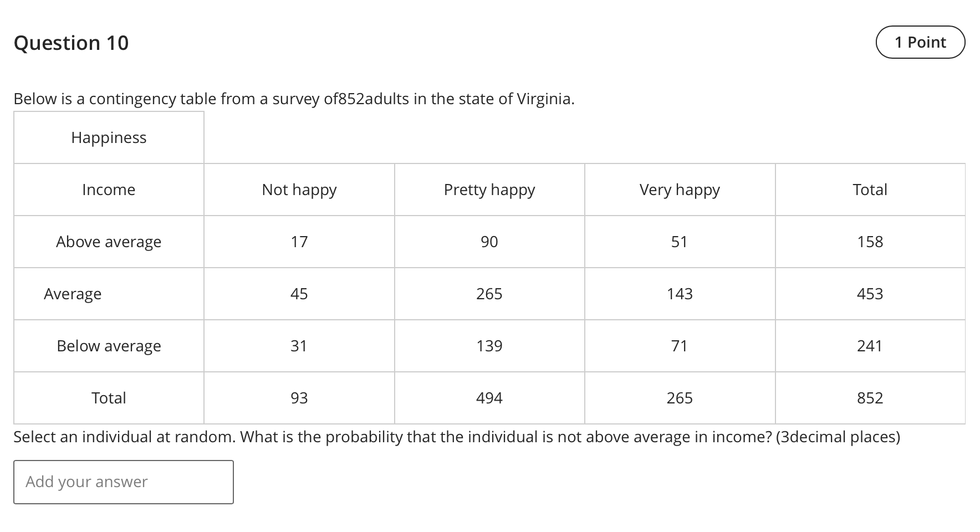Click the Total column header
Viewport: 980px width, 532px height.
click(870, 189)
